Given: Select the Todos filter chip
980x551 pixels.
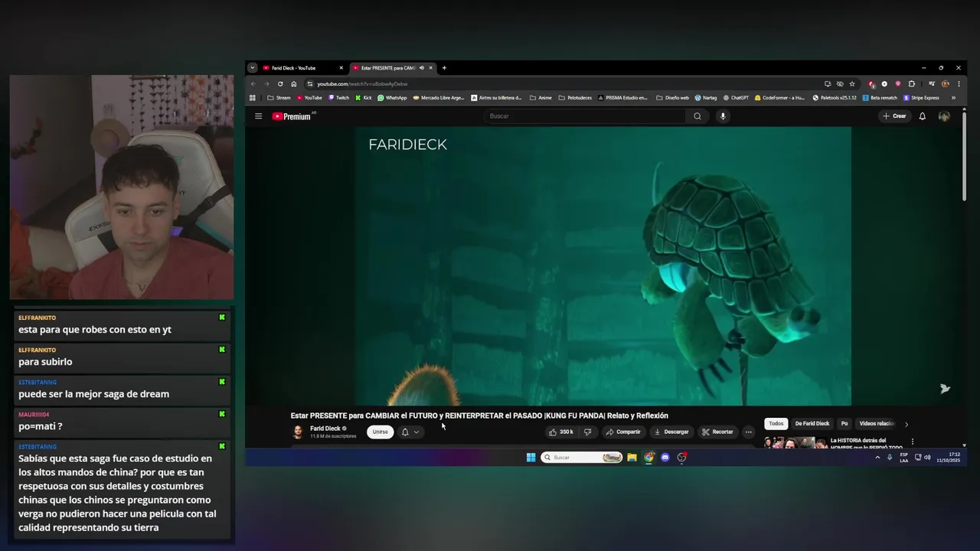Looking at the screenshot, I should pos(776,423).
